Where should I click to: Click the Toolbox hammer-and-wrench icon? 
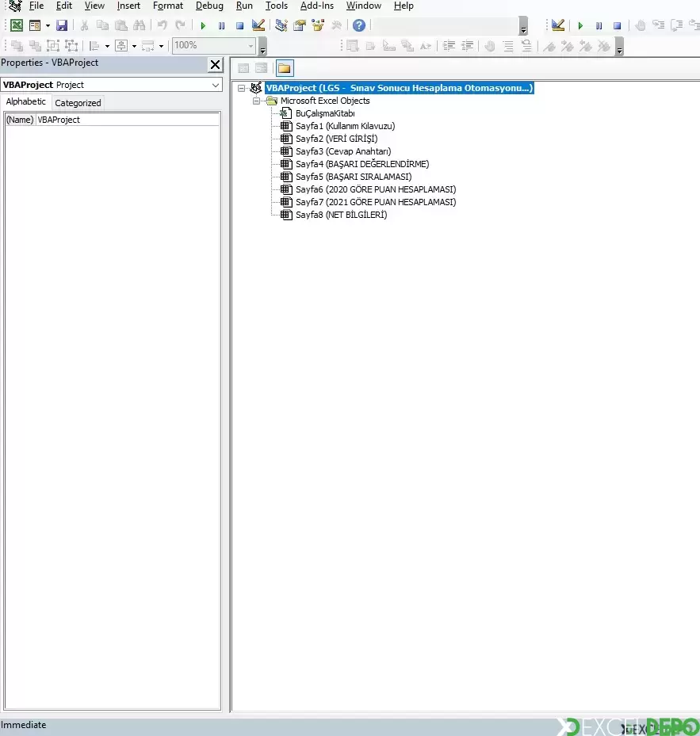(336, 25)
